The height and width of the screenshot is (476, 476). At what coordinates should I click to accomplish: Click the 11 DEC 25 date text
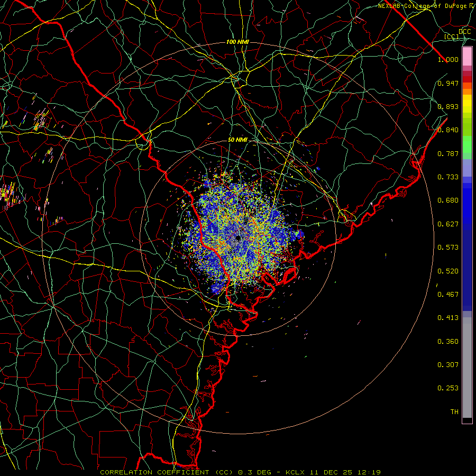(x=331, y=472)
